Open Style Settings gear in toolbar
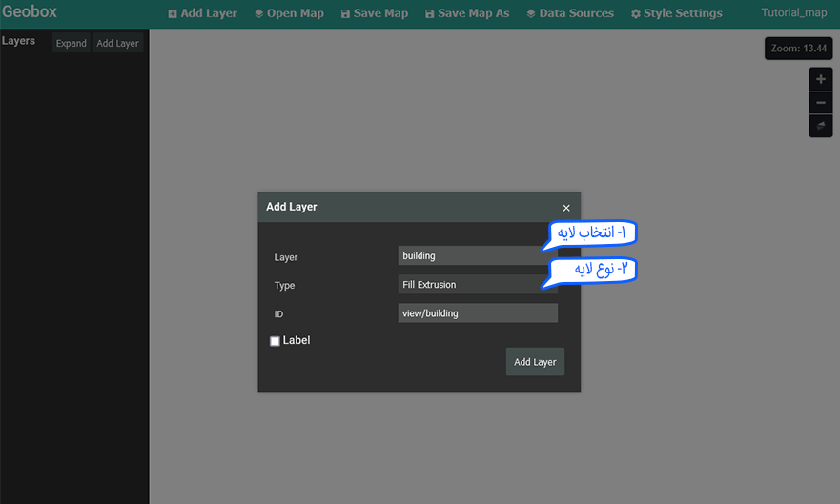The width and height of the screenshot is (840, 504). click(x=636, y=14)
